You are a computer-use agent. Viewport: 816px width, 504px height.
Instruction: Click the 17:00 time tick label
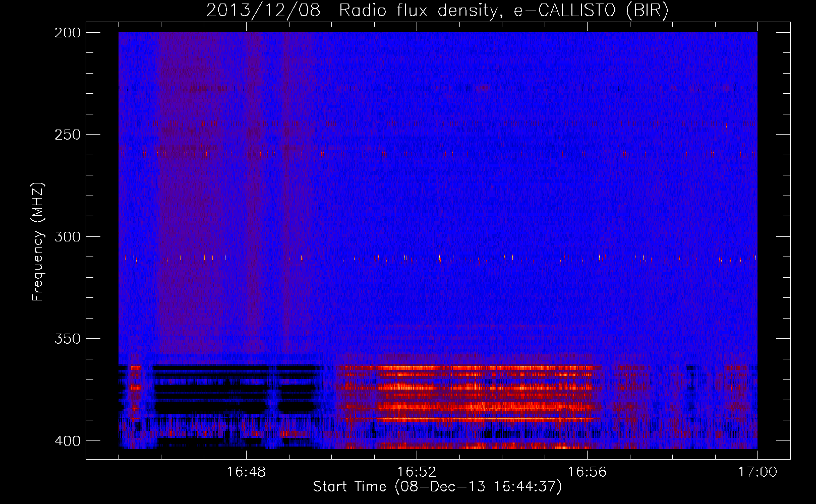(757, 472)
